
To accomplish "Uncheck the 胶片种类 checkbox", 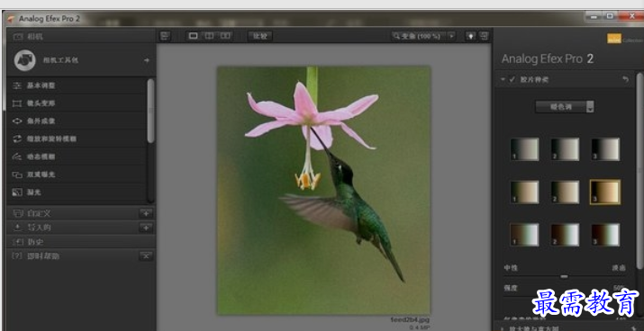I will 512,79.
